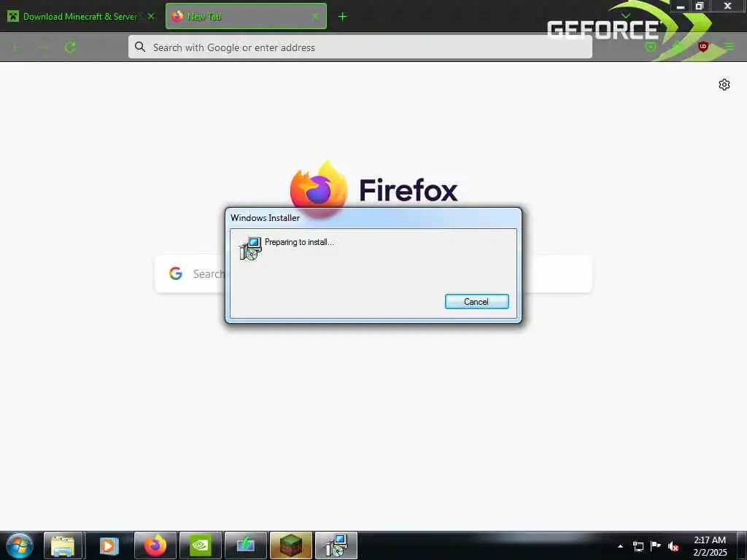Open the Windows Start menu

click(19, 545)
